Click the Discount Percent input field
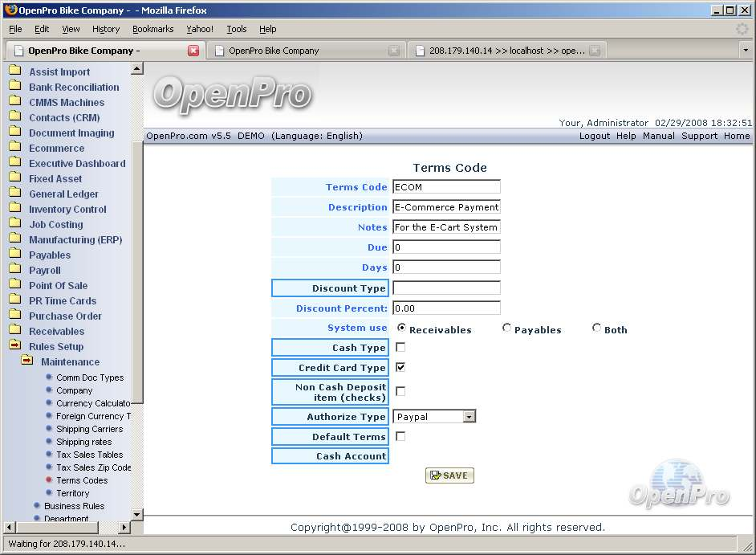The image size is (756, 555). (x=446, y=308)
